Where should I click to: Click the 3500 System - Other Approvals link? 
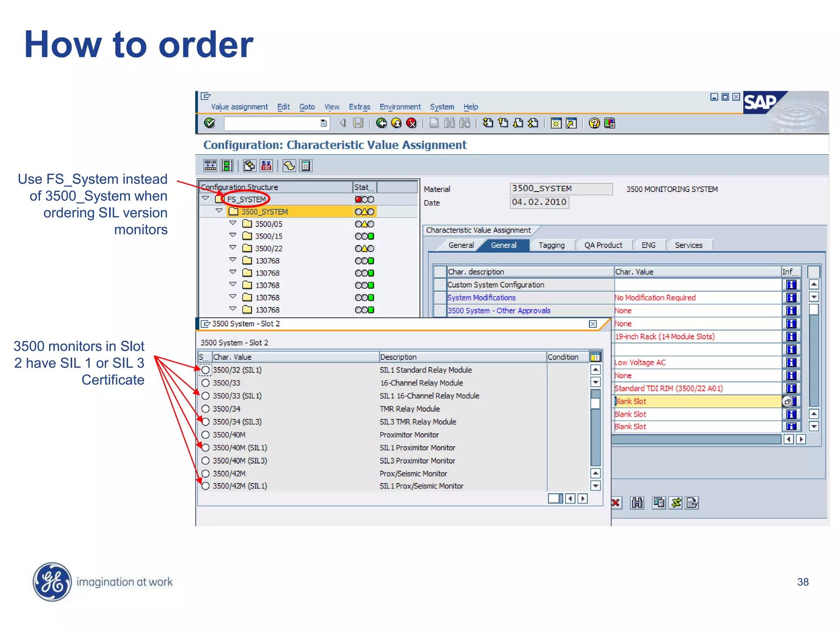click(499, 311)
